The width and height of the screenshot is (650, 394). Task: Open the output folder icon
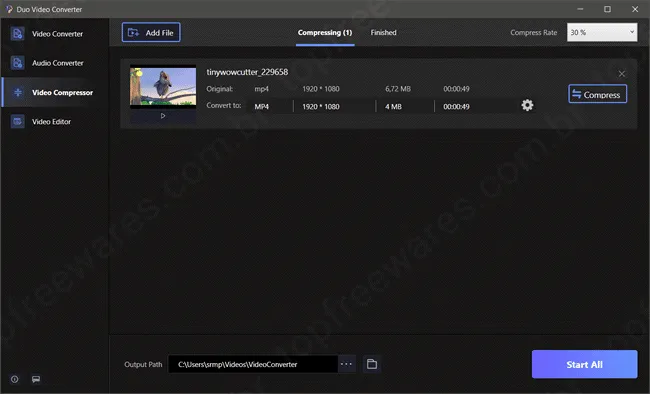tap(372, 364)
